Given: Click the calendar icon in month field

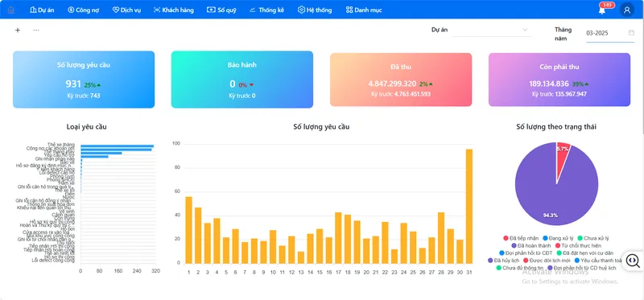Looking at the screenshot, I should 631,33.
